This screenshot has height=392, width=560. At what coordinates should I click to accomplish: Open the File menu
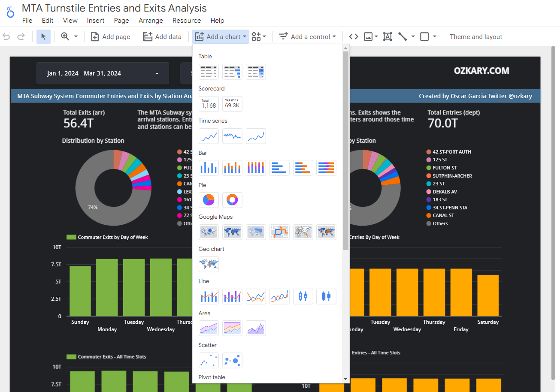point(27,21)
